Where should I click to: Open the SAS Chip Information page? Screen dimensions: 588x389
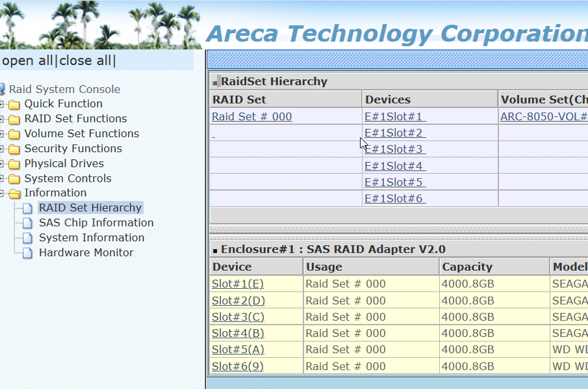coord(96,222)
